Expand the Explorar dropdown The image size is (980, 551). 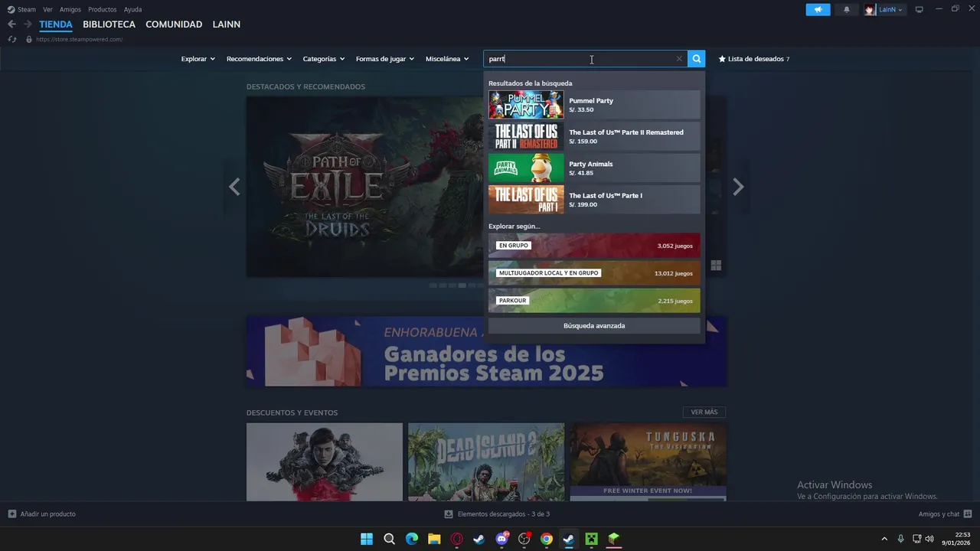(x=198, y=59)
